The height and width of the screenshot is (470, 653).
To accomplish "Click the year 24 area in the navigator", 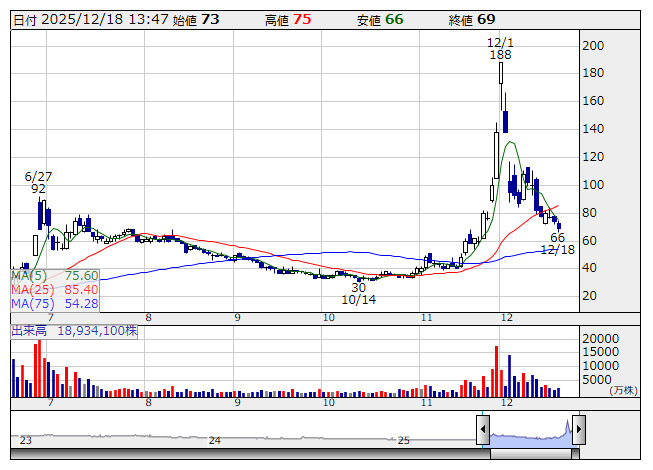I will [214, 438].
